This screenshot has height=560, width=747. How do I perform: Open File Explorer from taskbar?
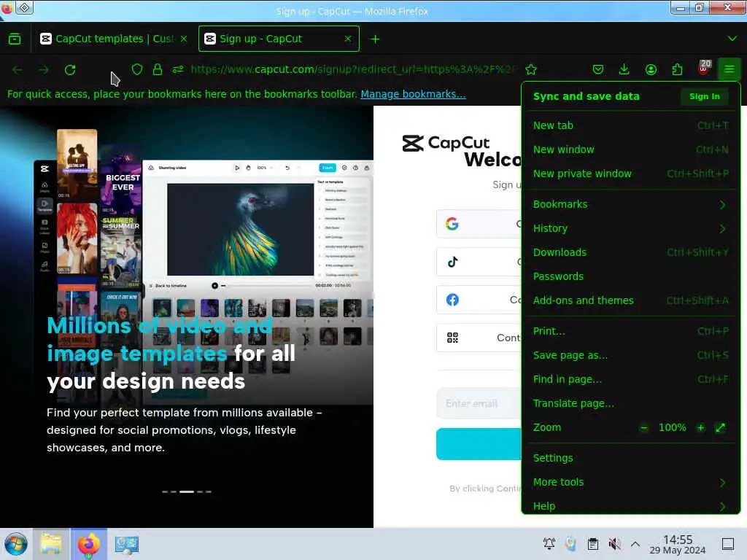pyautogui.click(x=51, y=544)
